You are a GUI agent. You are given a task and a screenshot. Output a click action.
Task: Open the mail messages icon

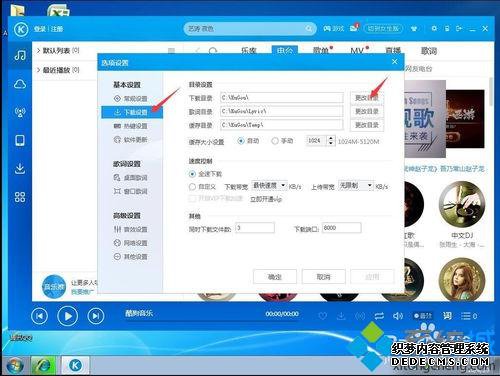pos(354,29)
